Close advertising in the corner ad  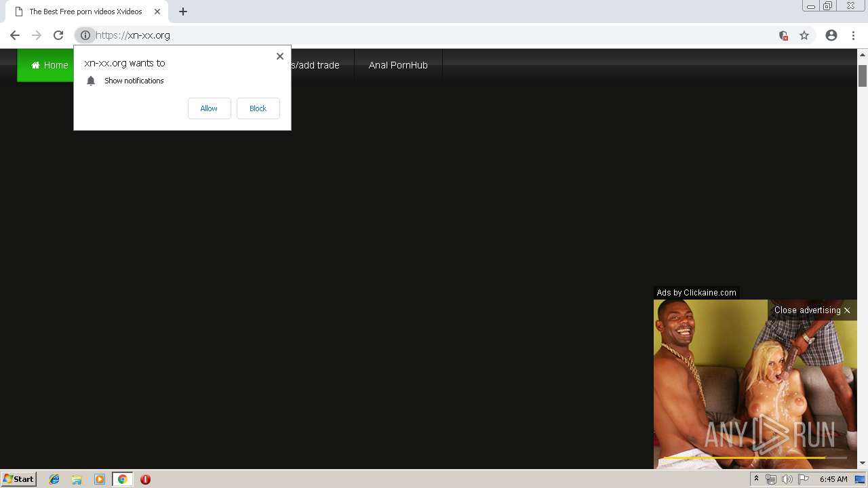pyautogui.click(x=812, y=310)
